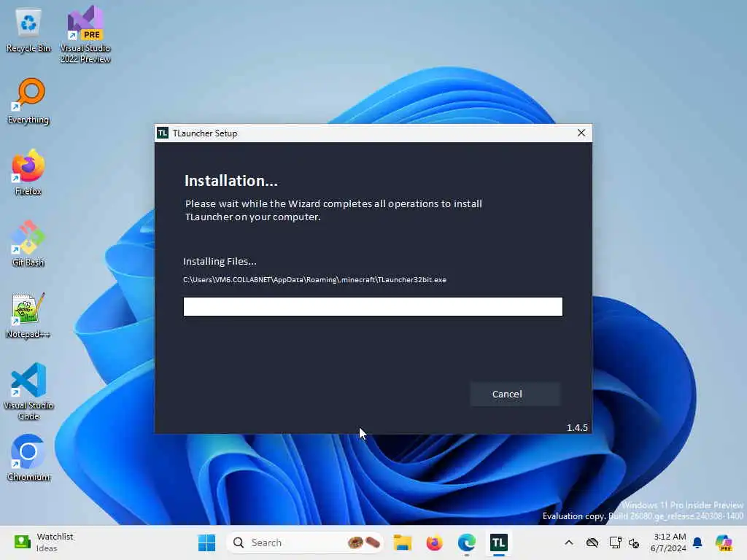
Task: Click the file path being installed
Action: 314,279
